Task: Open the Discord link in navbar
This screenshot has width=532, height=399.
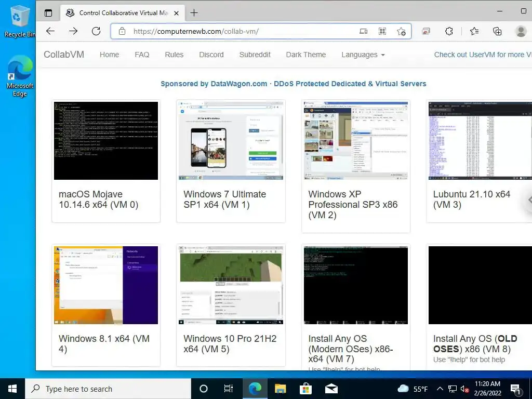Action: (x=211, y=55)
